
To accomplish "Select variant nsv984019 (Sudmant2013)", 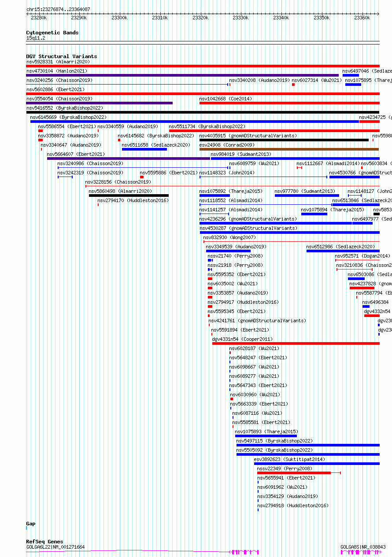I will [x=241, y=154].
